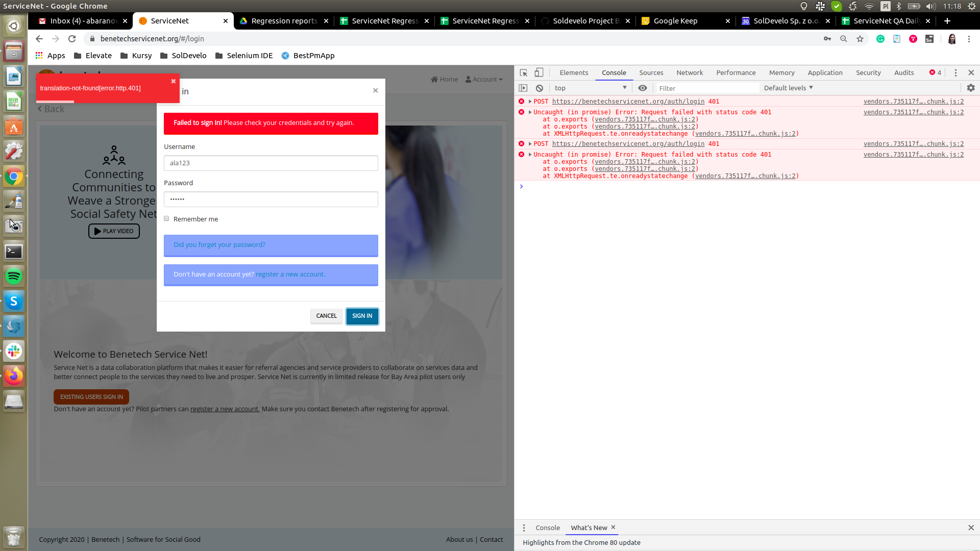Viewport: 980px width, 551px height.
Task: Switch to the Network tab in DevTools
Action: tap(690, 72)
